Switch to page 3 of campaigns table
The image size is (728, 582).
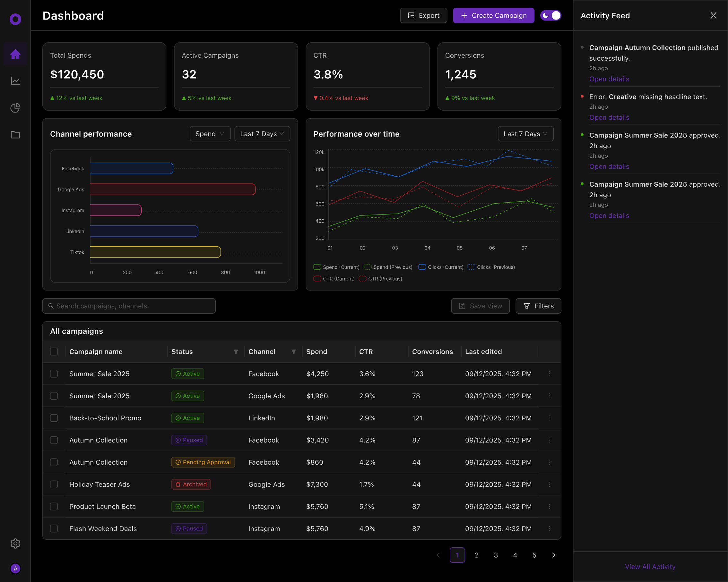pos(496,555)
